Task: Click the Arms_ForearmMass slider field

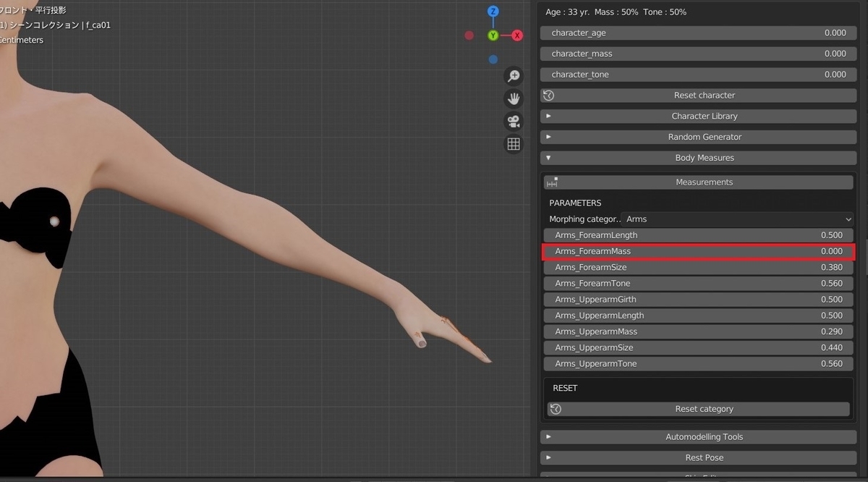Action: 699,251
